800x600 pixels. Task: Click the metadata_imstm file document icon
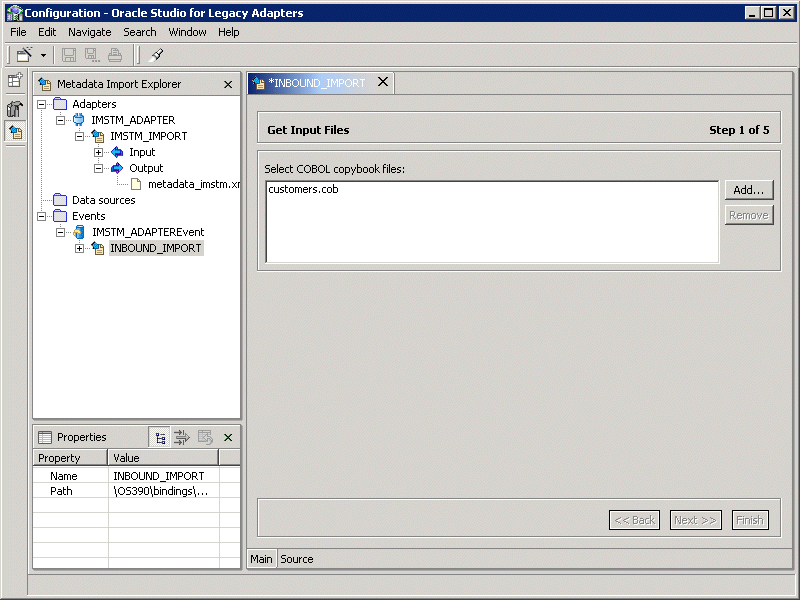[136, 184]
